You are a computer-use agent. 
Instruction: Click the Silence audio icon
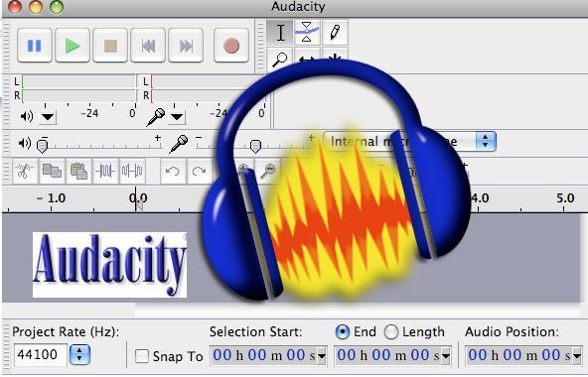(x=132, y=172)
